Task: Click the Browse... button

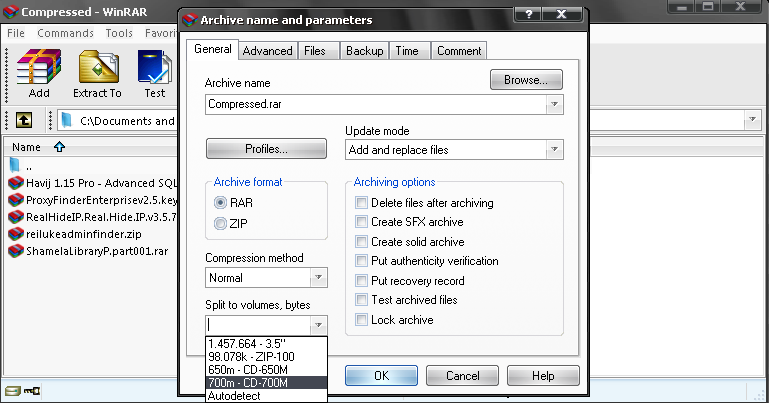Action: tap(526, 80)
